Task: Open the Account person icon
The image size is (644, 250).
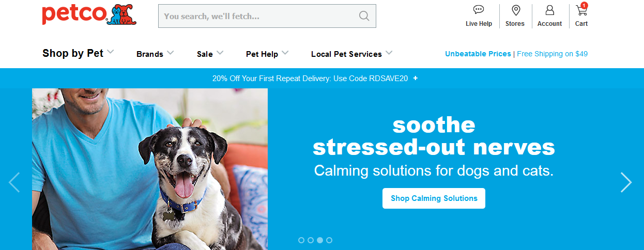Action: (x=549, y=10)
